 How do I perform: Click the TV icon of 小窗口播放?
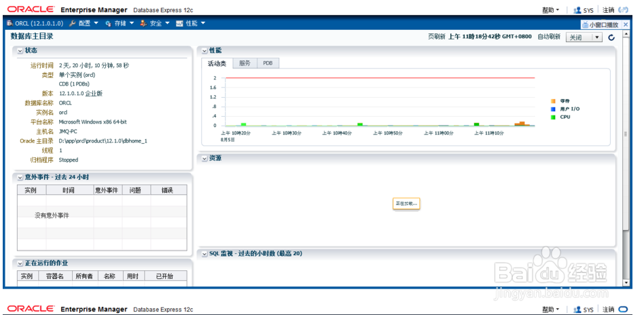[x=586, y=24]
